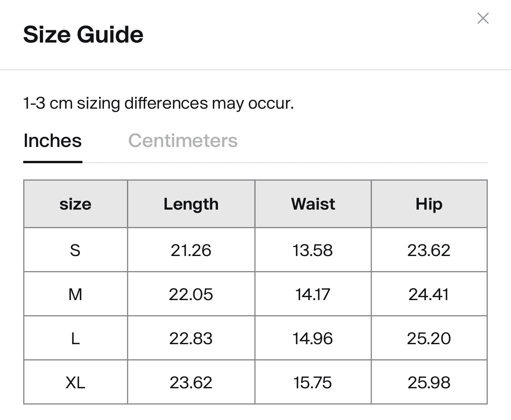Screen dimensions: 511x420
Task: Close the Size Guide dialog
Action: point(483,18)
